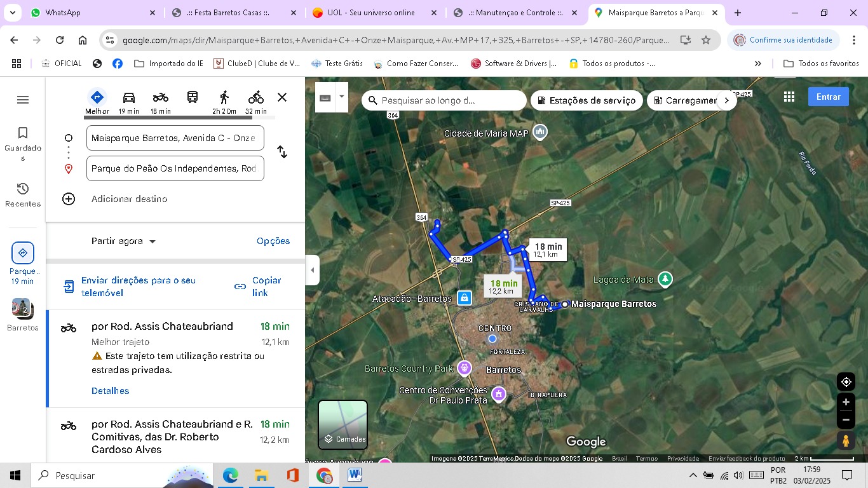Open the tab search dropdown arrow
This screenshot has width=868, height=488.
point(13,13)
